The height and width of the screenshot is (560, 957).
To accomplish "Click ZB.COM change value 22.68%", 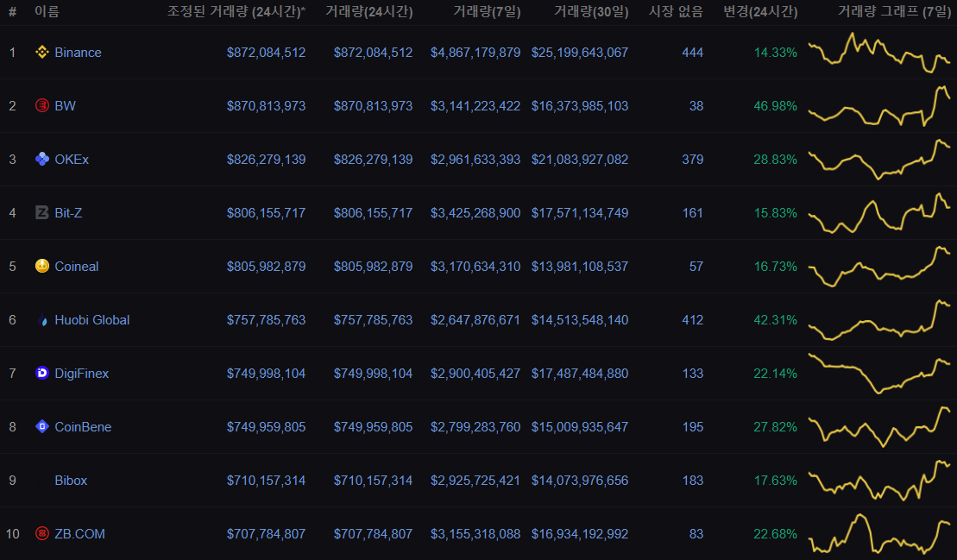I will [775, 534].
